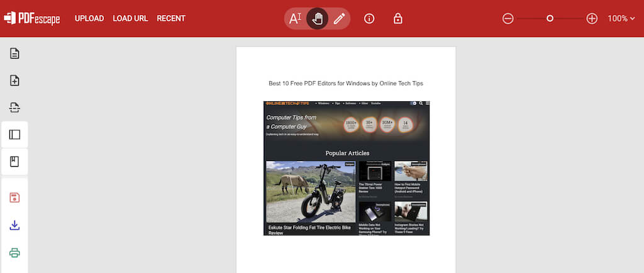Click the blue download icon
This screenshot has height=273, width=644.
tap(15, 225)
